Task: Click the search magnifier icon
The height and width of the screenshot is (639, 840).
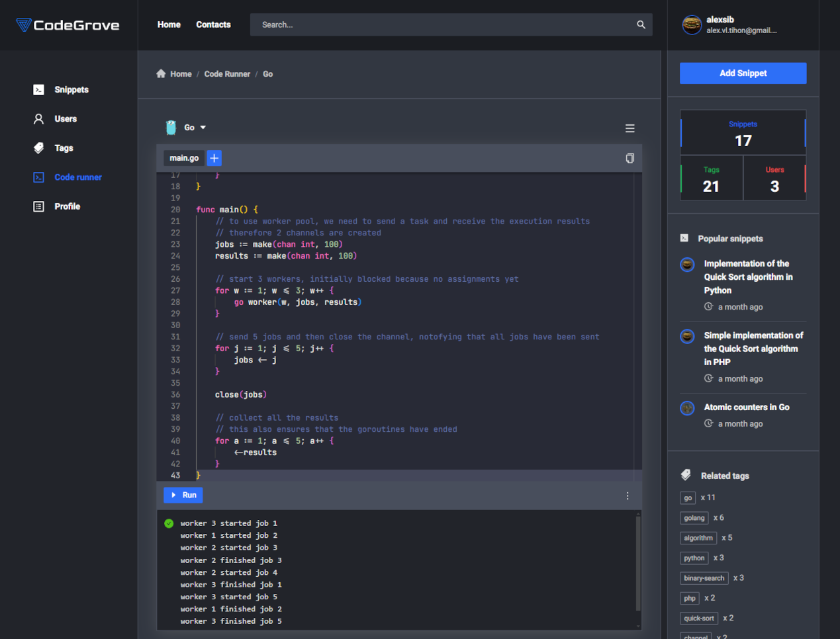Action: point(641,24)
